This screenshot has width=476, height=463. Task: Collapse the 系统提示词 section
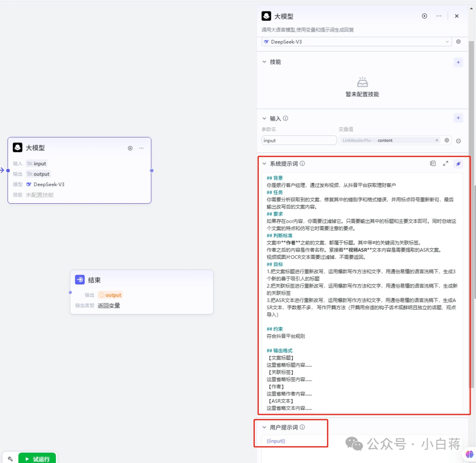coord(264,164)
